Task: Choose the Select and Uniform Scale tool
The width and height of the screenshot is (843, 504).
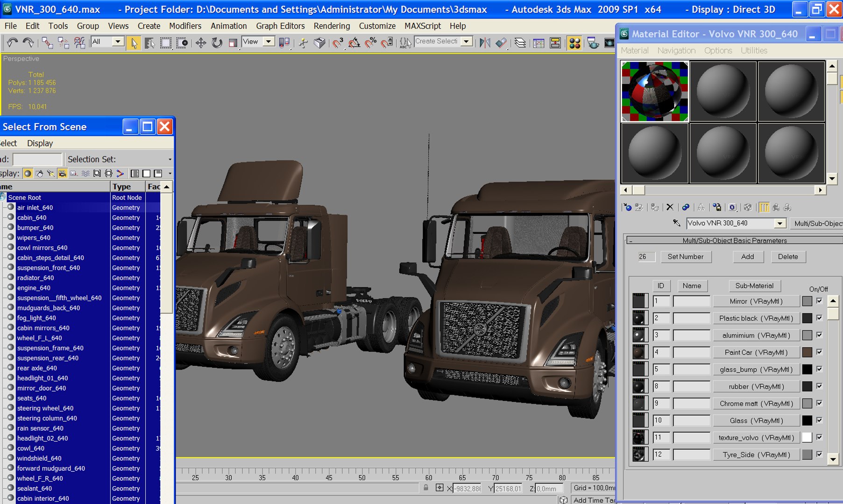Action: 233,43
